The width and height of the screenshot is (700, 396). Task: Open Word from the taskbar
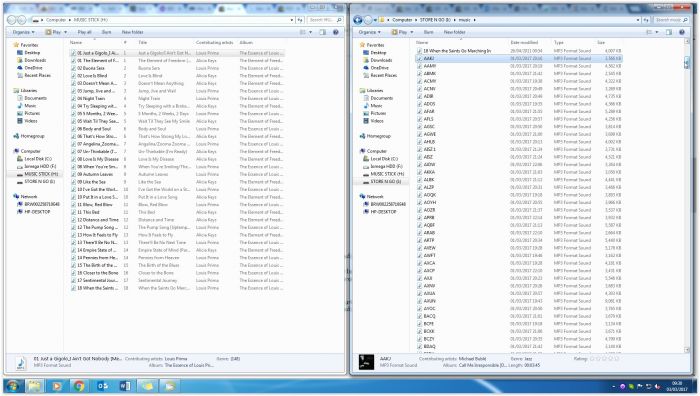click(x=125, y=386)
